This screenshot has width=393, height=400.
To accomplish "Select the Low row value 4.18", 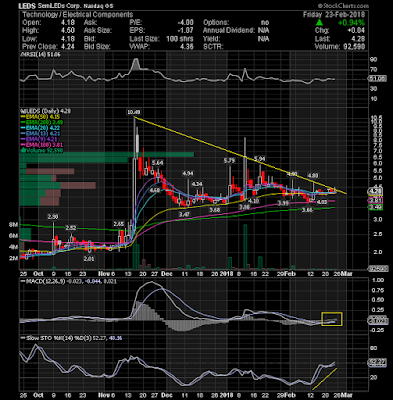I will point(68,39).
